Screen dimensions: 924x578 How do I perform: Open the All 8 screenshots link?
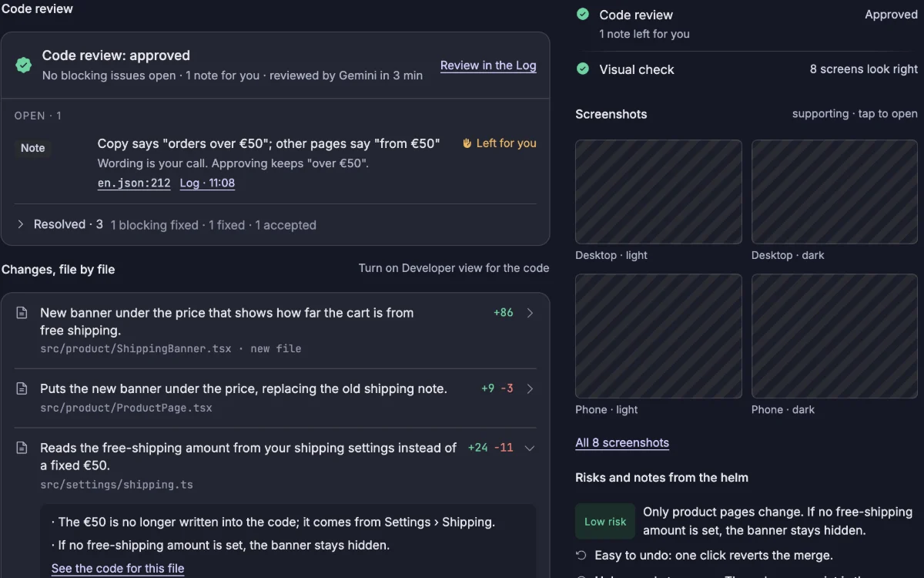click(x=622, y=442)
